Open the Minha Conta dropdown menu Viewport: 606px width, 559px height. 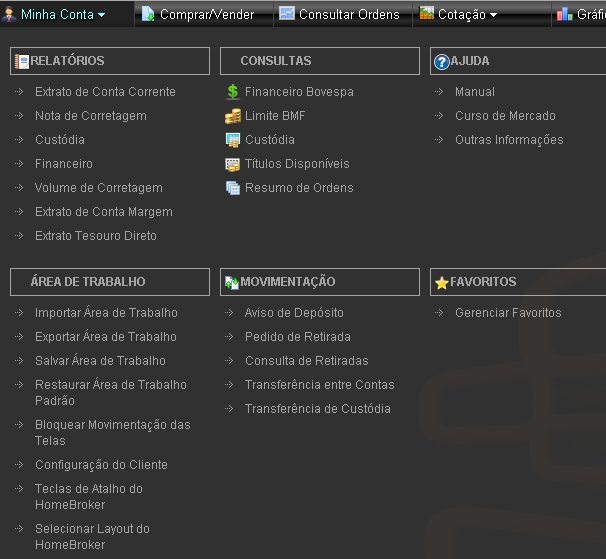pos(63,14)
